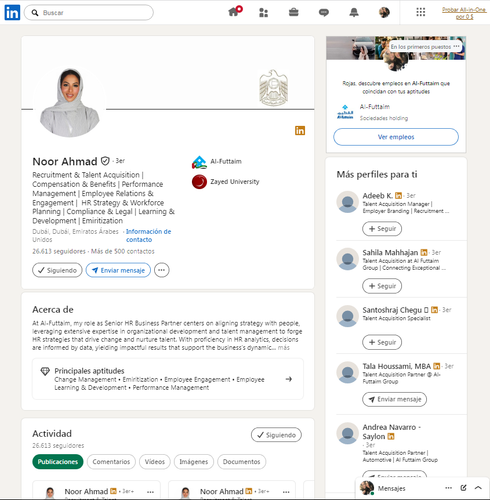Open the arrow next to Principales aptitudes
The width and height of the screenshot is (490, 500).
[289, 379]
